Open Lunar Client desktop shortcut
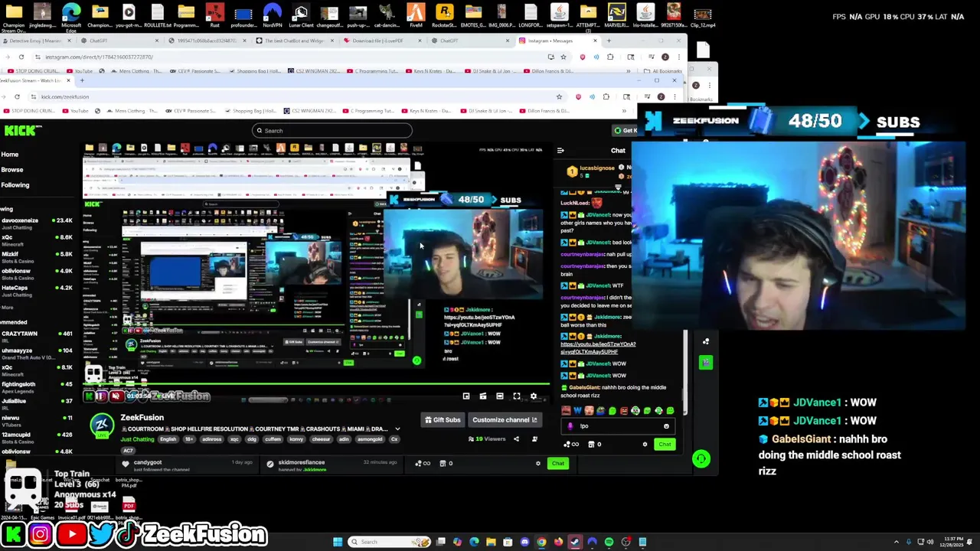This screenshot has width=980, height=551. (x=300, y=15)
